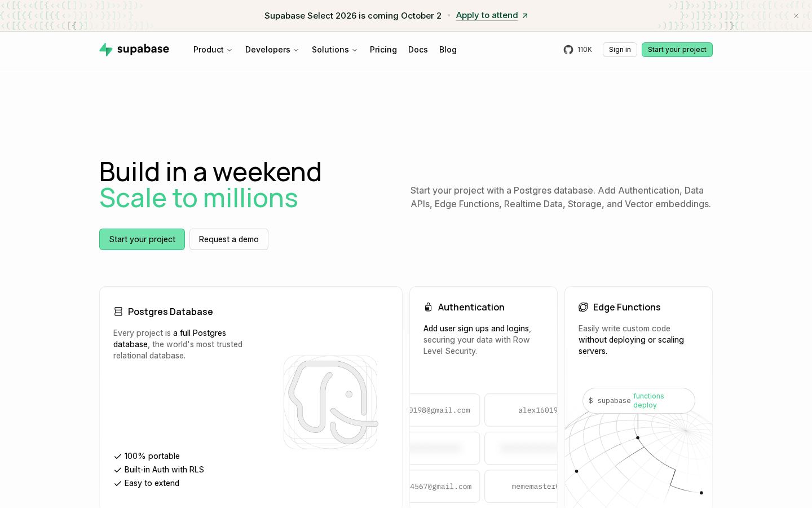Open the Docs page
This screenshot has height=508, width=812.
(418, 50)
